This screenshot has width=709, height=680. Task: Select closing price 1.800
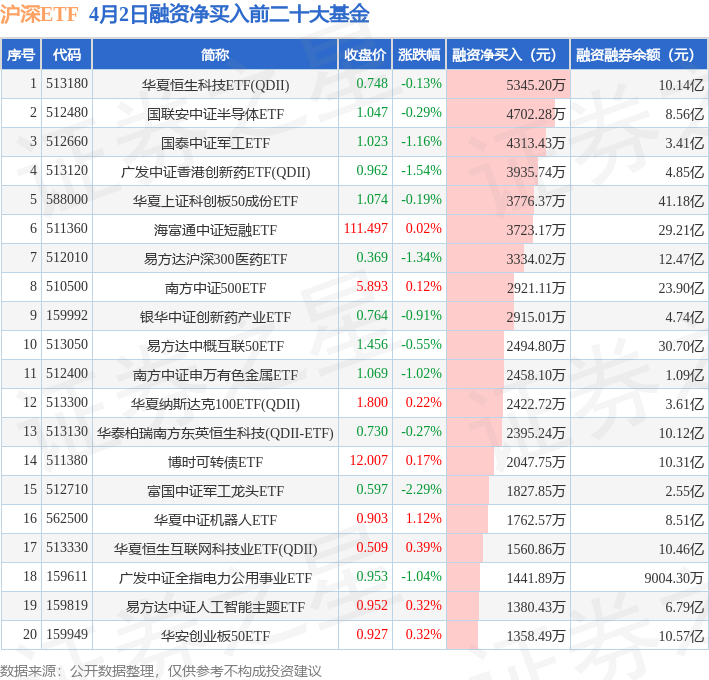[372, 402]
